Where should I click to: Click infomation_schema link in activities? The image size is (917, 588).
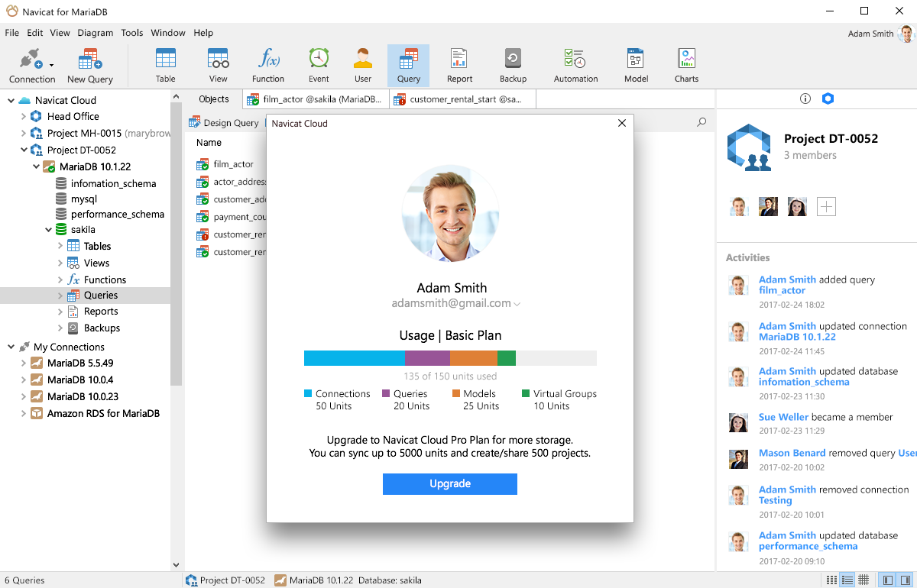(x=804, y=382)
